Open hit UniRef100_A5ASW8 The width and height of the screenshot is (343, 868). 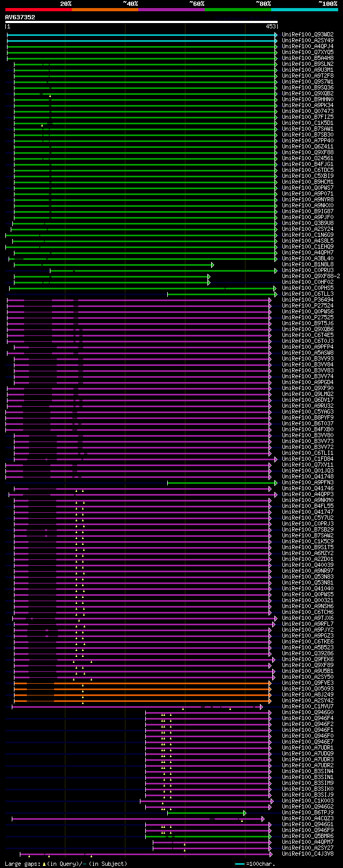[x=308, y=353]
